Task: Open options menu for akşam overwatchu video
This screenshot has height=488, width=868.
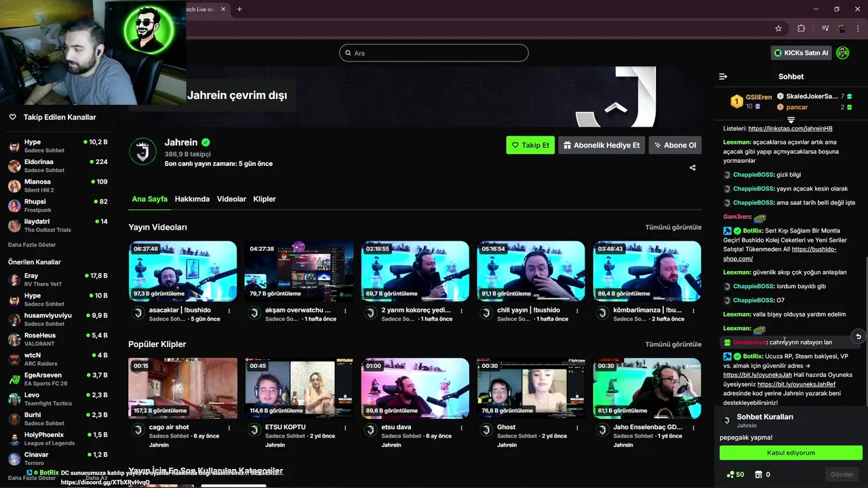Action: (345, 310)
